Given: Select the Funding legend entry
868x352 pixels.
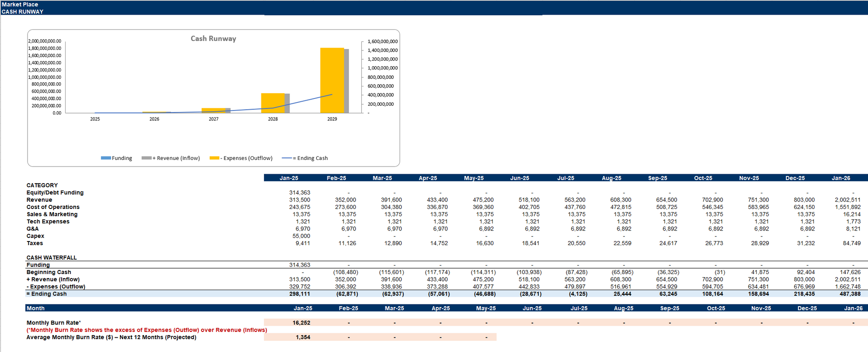Looking at the screenshot, I should coord(117,158).
